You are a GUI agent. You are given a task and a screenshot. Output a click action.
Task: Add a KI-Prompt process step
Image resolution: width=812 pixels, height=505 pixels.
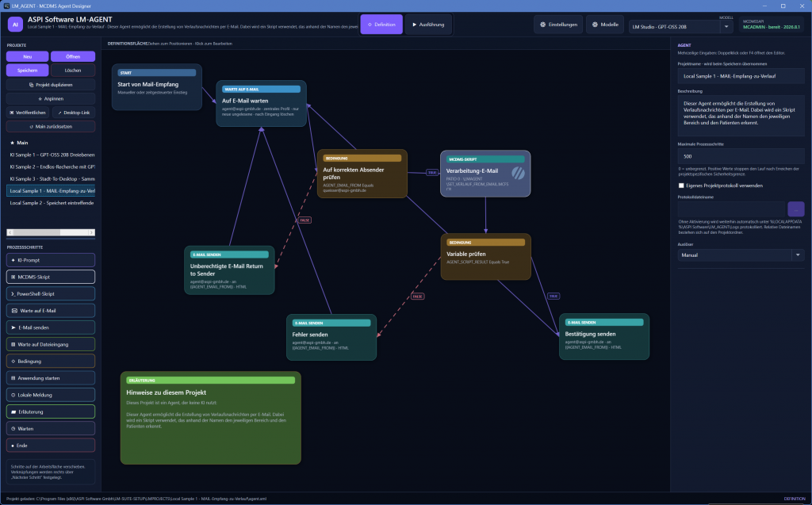(51, 260)
